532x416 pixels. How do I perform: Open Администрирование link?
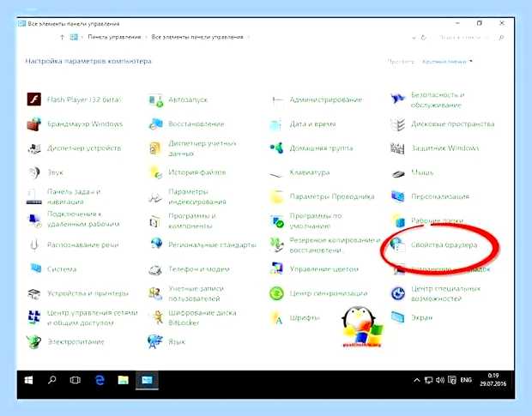326,99
